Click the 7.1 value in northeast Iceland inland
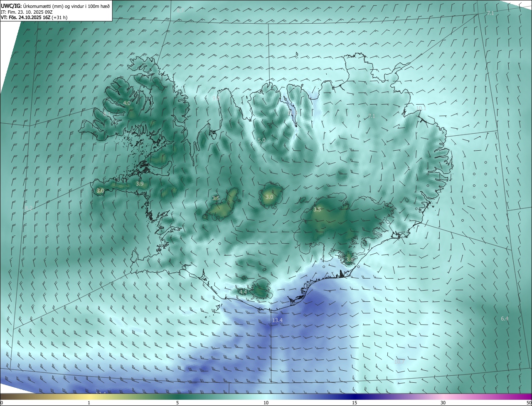The height and width of the screenshot is (406, 532). pyautogui.click(x=372, y=116)
